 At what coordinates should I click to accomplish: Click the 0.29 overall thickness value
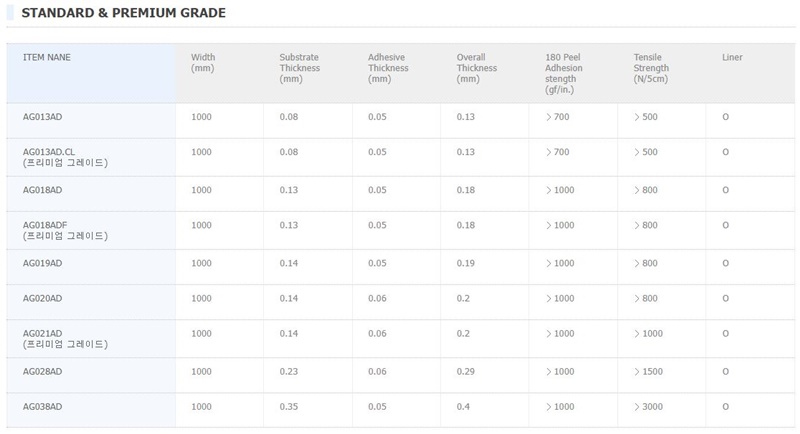pyautogui.click(x=466, y=372)
